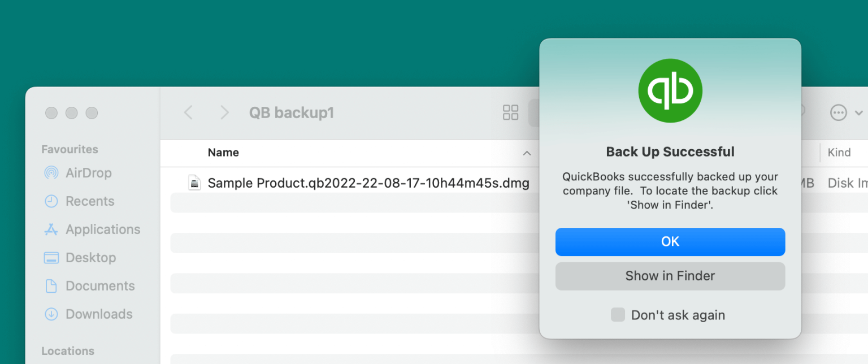This screenshot has width=868, height=364.
Task: Collapse the Locations sidebar section
Action: click(68, 350)
